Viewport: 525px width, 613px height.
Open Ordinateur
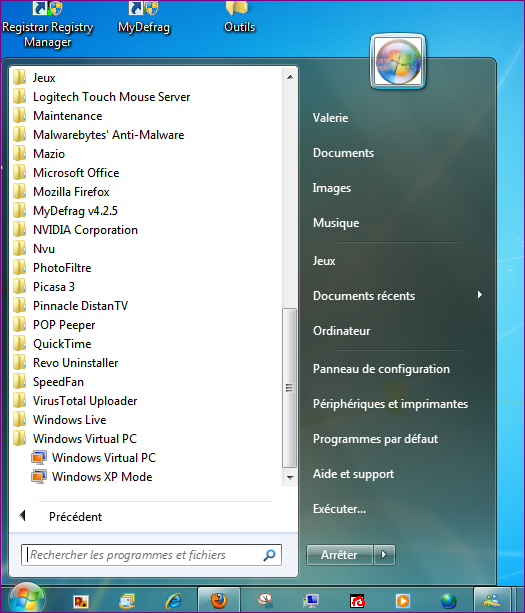point(341,331)
